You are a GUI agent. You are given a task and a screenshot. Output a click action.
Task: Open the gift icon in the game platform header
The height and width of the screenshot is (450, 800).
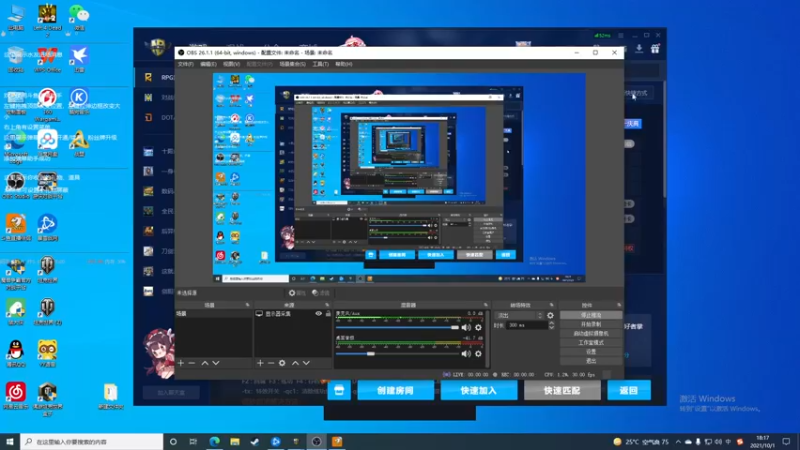(x=655, y=49)
